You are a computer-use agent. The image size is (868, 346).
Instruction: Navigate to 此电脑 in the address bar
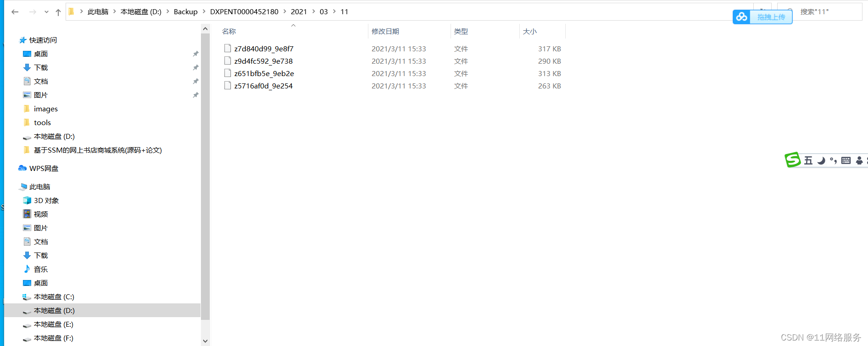(98, 11)
